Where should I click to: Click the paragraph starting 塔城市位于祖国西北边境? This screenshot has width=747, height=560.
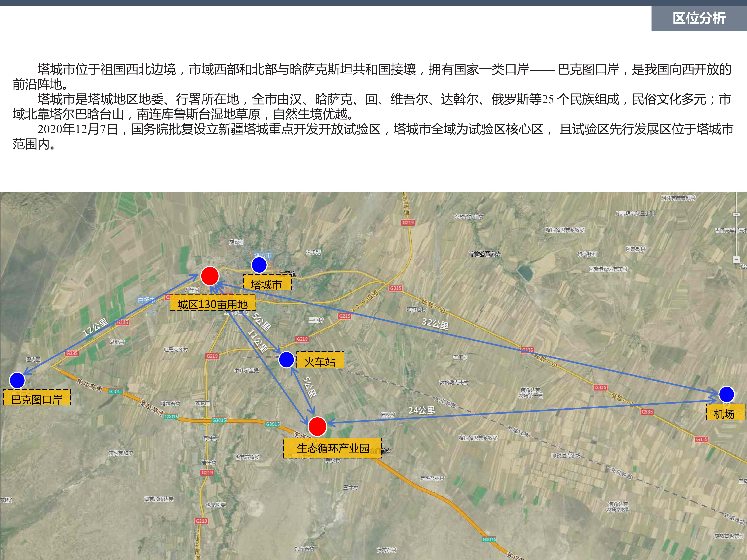[372, 77]
